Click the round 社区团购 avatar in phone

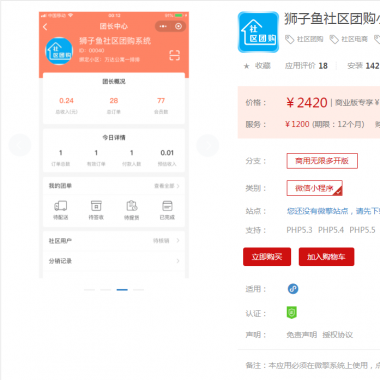(x=59, y=51)
